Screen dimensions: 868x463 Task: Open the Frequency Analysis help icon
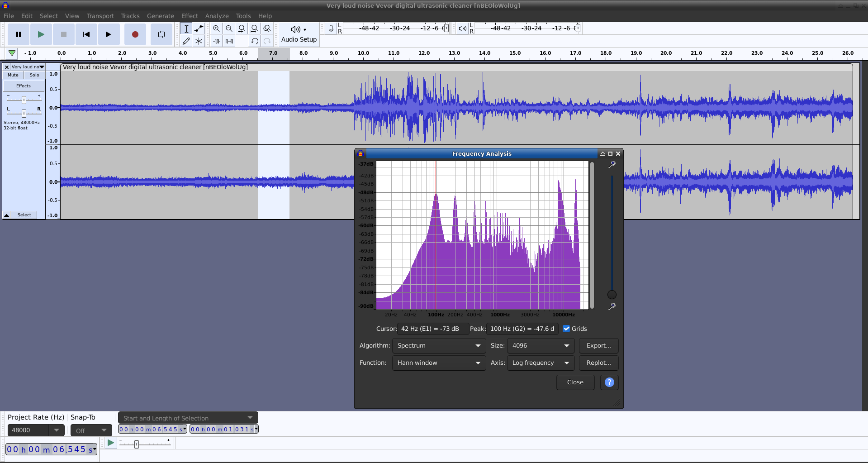pyautogui.click(x=609, y=382)
